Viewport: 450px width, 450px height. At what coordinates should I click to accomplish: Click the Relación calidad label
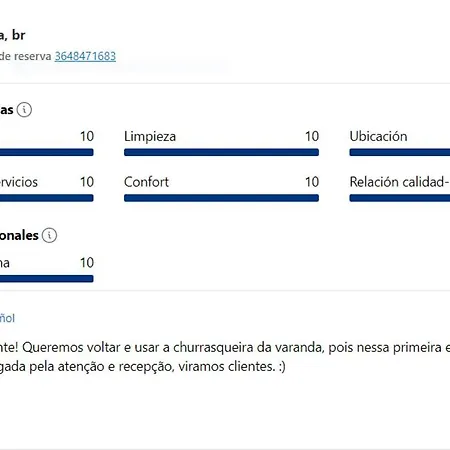[400, 182]
